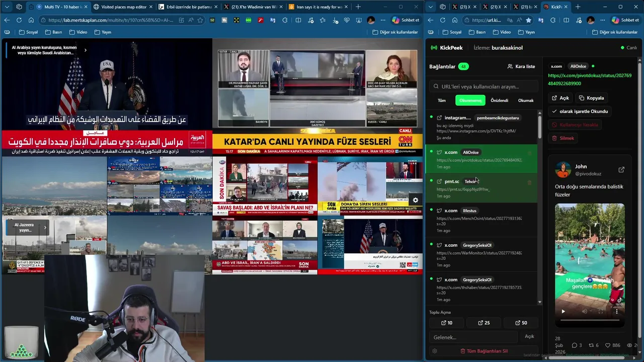
Task: Select the Okunmamış filter tab
Action: 470,101
